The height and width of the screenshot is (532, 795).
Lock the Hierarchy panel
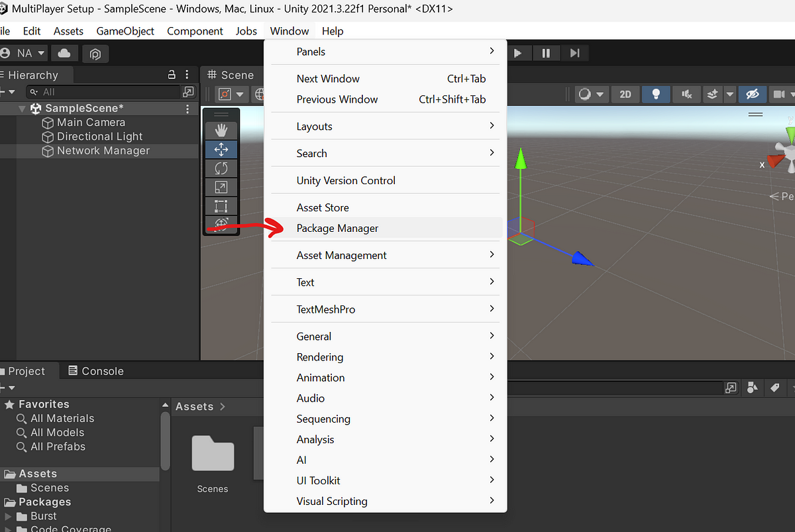click(x=172, y=74)
